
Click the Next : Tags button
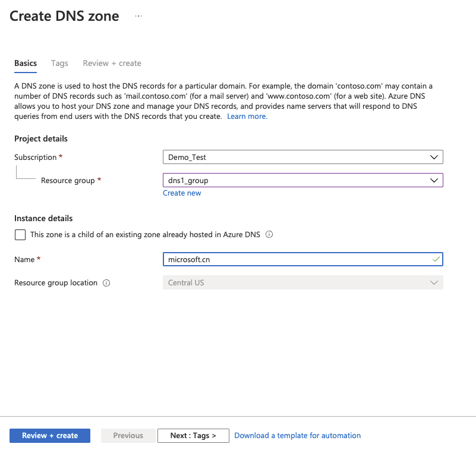click(x=193, y=435)
